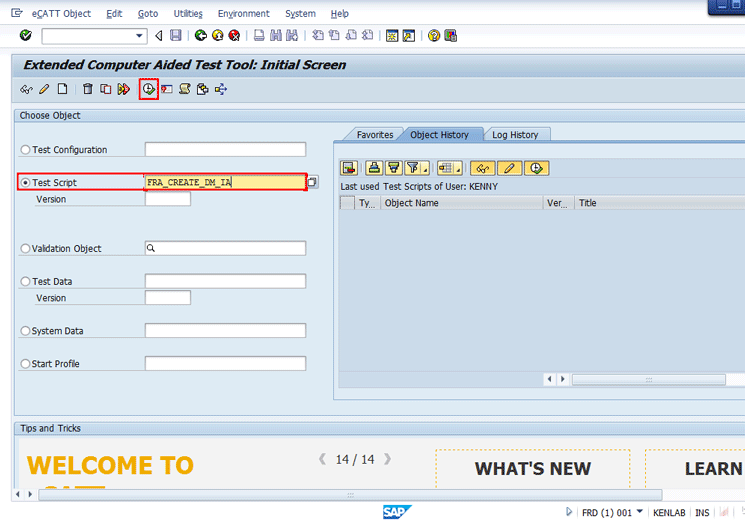Click the Last Page icon
The image size is (745, 521).
tap(367, 35)
